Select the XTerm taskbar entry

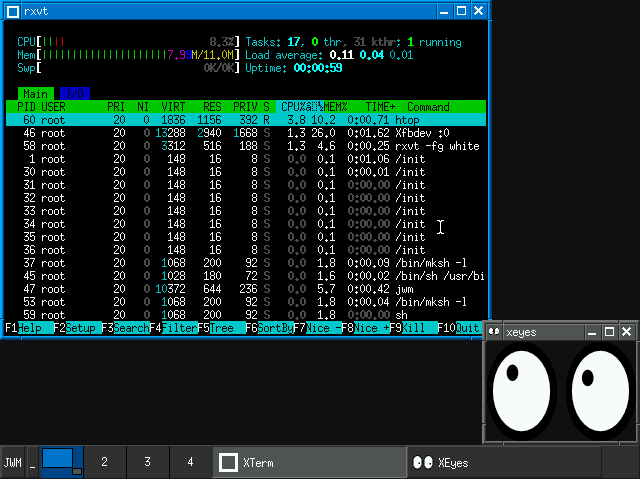(310, 463)
